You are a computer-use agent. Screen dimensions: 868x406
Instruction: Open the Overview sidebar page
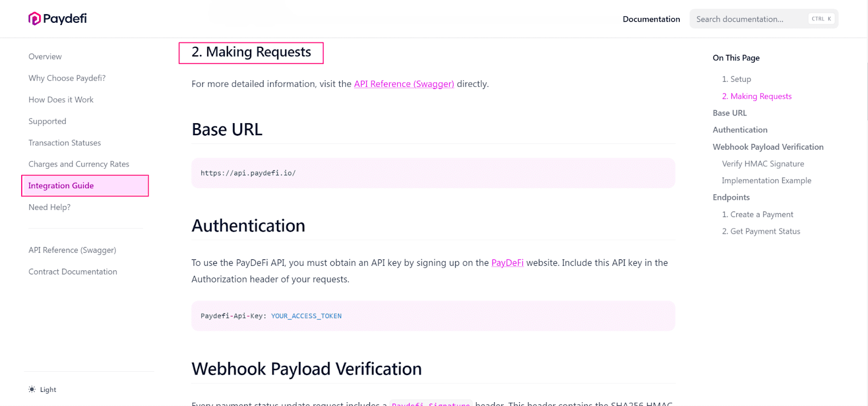tap(45, 56)
